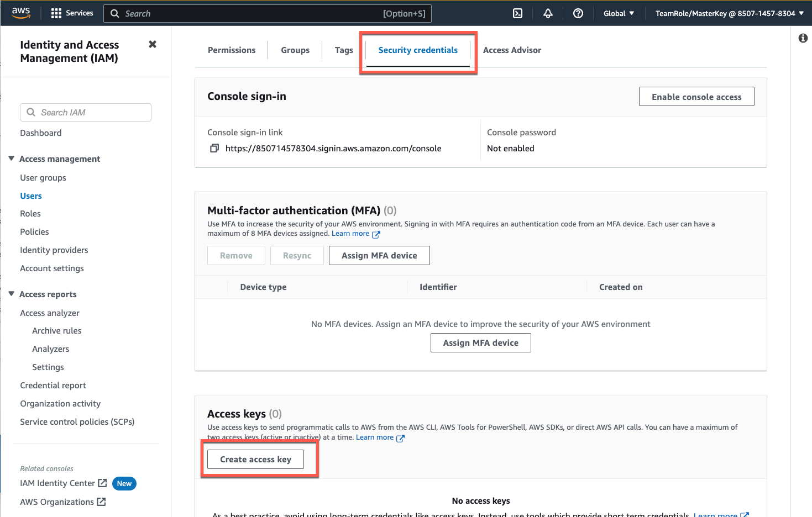Focus the top Search field

[x=268, y=13]
